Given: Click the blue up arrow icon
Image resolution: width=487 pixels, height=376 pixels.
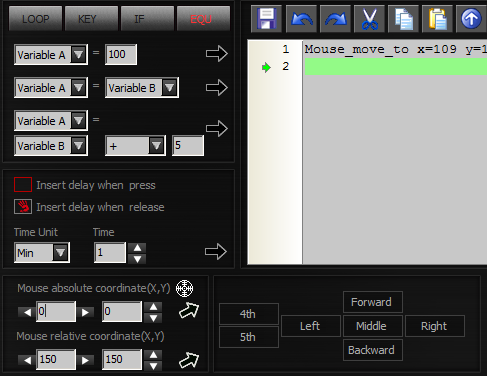Looking at the screenshot, I should click(x=471, y=19).
